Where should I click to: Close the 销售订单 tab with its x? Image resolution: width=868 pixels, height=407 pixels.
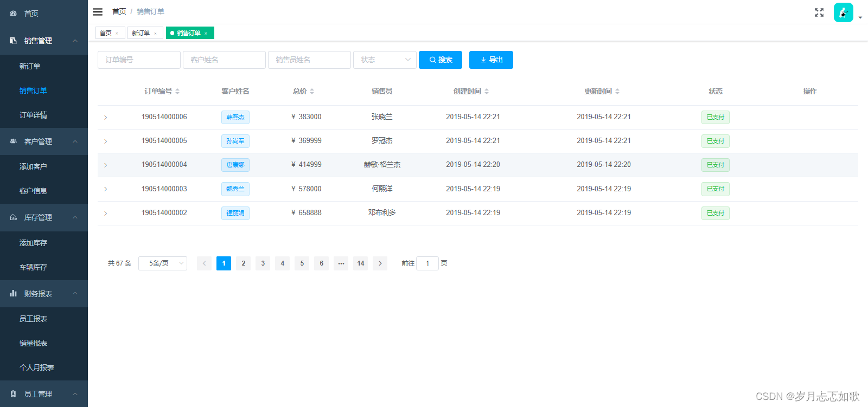(x=206, y=34)
